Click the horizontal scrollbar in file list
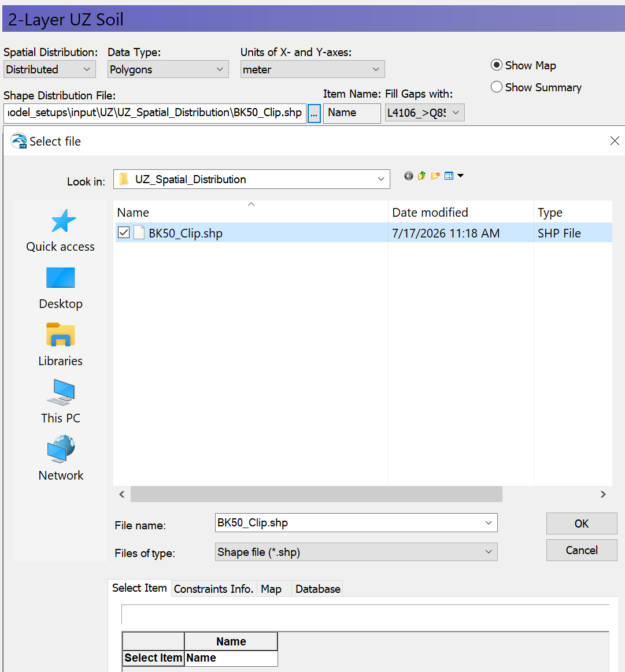The height and width of the screenshot is (672, 625). (316, 494)
